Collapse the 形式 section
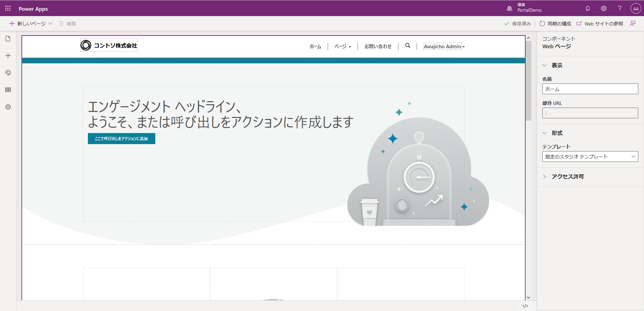This screenshot has height=311, width=644. click(x=557, y=133)
